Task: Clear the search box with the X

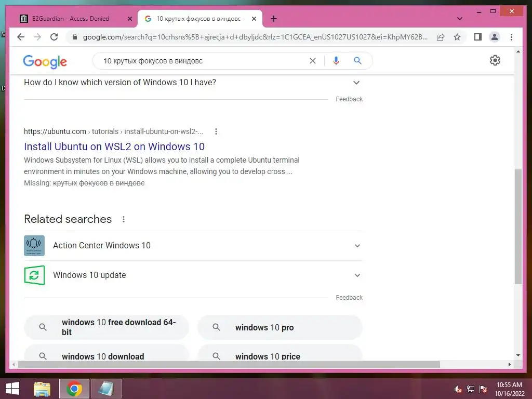Action: tap(312, 61)
